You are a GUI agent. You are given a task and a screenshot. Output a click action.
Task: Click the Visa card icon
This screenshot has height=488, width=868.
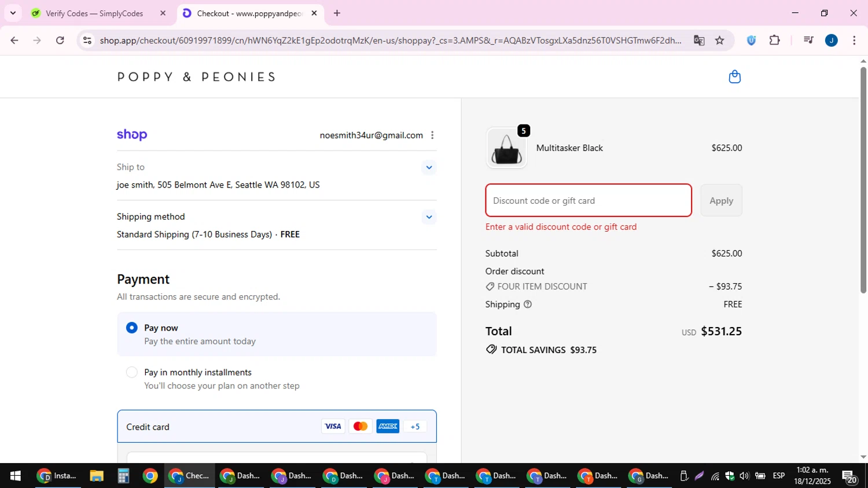333,427
